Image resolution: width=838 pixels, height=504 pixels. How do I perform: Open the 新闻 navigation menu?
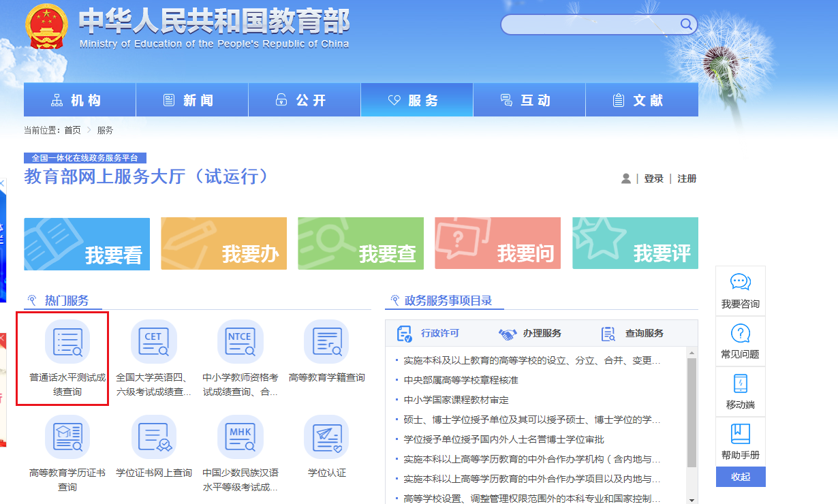pyautogui.click(x=192, y=100)
